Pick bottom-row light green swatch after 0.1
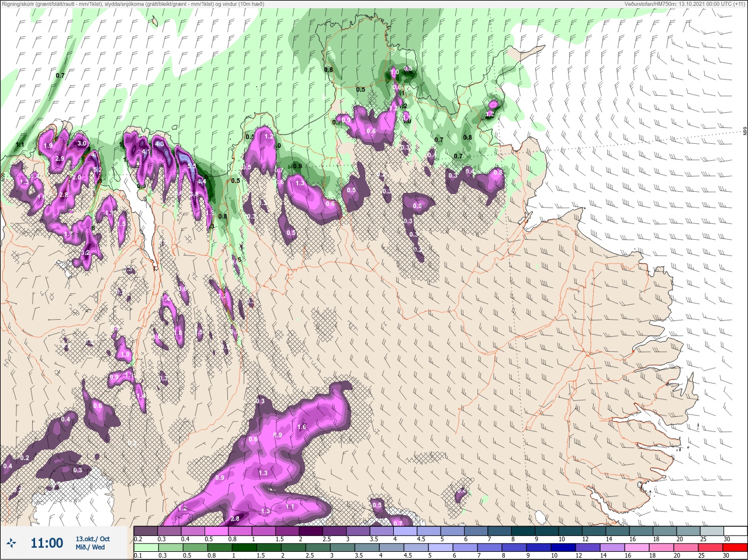Image resolution: width=748 pixels, height=560 pixels. (146, 548)
